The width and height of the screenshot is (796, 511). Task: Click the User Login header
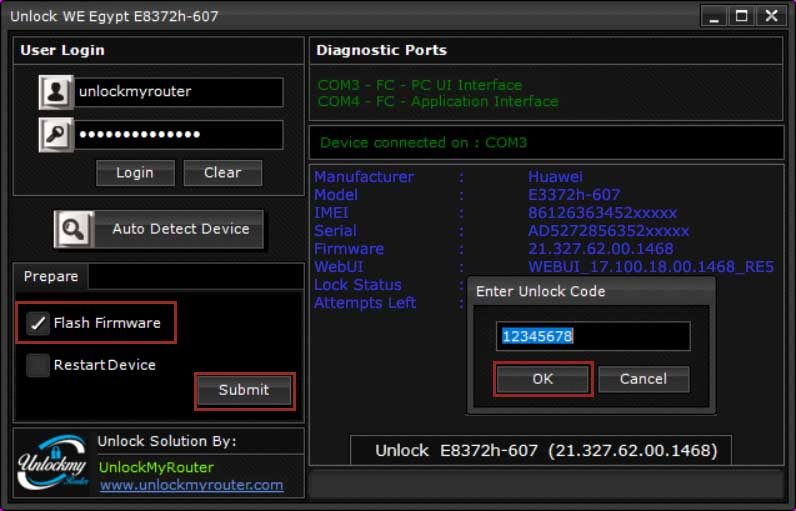pyautogui.click(x=62, y=50)
